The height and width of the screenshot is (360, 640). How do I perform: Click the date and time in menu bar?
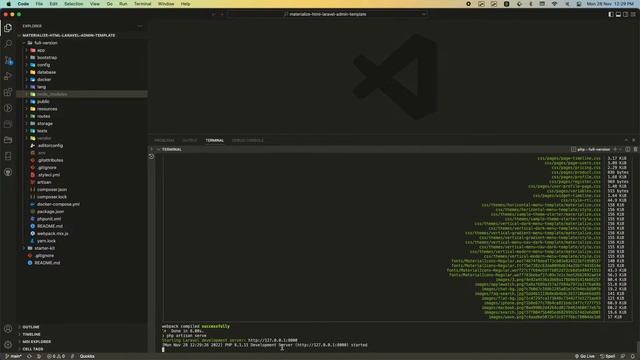(x=610, y=4)
